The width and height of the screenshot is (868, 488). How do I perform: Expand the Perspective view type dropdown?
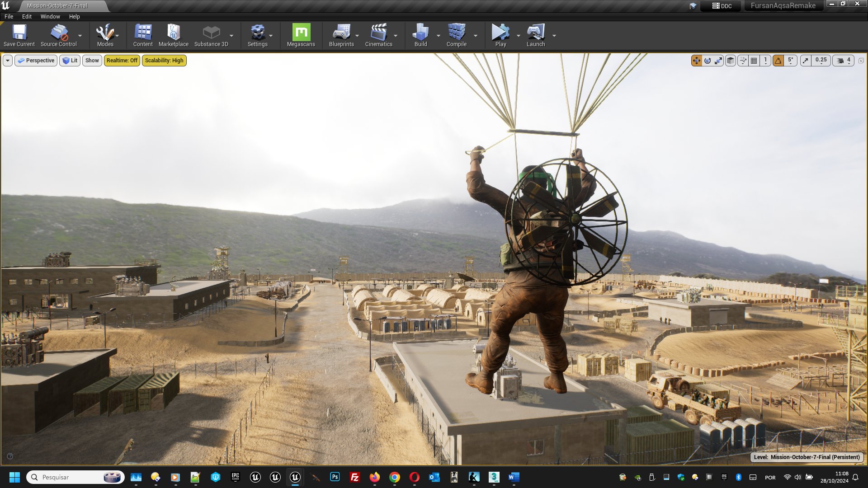pos(36,61)
